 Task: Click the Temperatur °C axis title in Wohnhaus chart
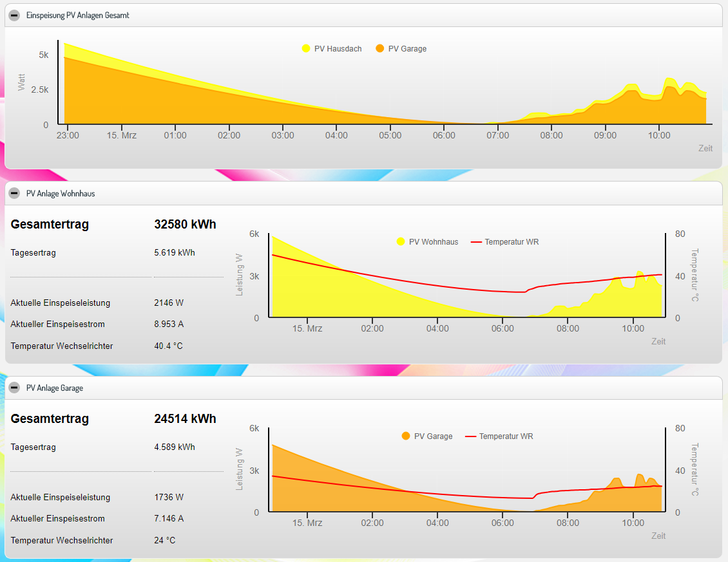click(x=694, y=275)
